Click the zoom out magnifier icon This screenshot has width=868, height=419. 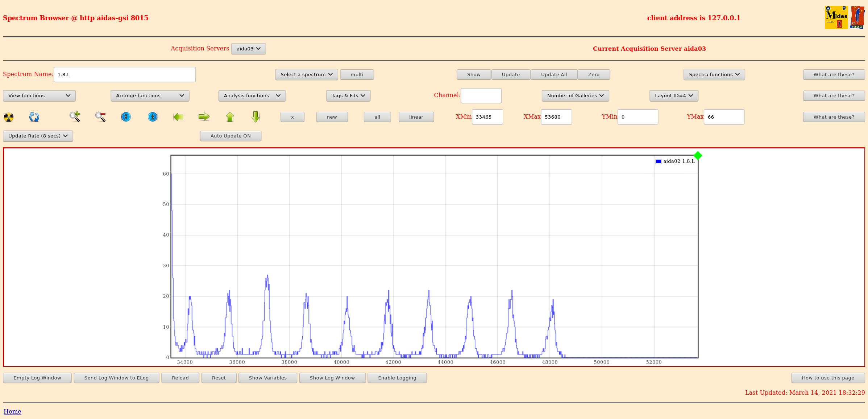tap(100, 117)
